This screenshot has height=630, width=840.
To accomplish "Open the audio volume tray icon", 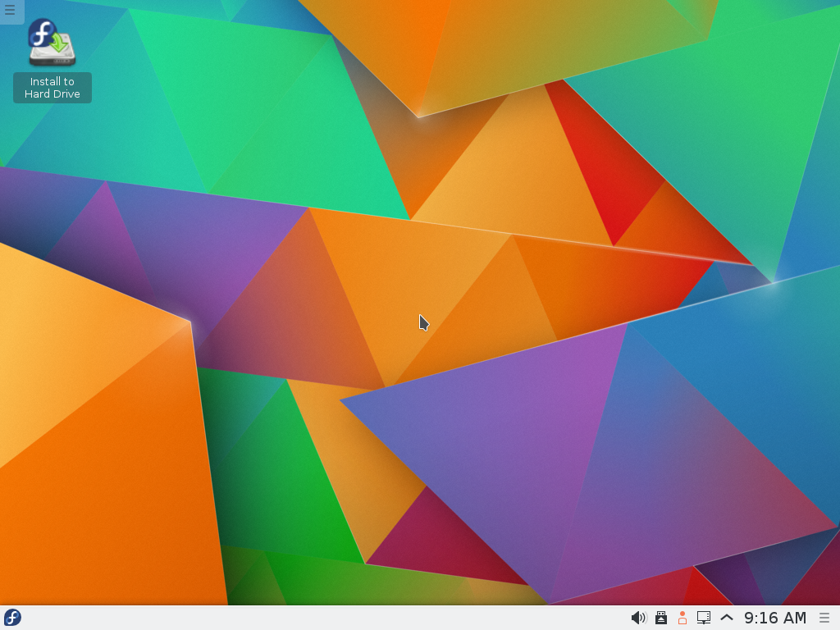I will coord(638,618).
